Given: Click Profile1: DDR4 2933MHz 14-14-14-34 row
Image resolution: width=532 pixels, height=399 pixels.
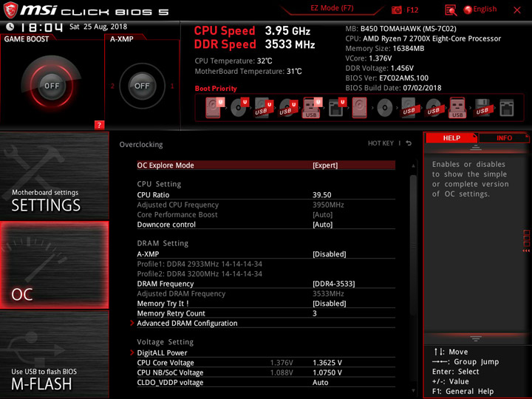Looking at the screenshot, I should pos(266,264).
